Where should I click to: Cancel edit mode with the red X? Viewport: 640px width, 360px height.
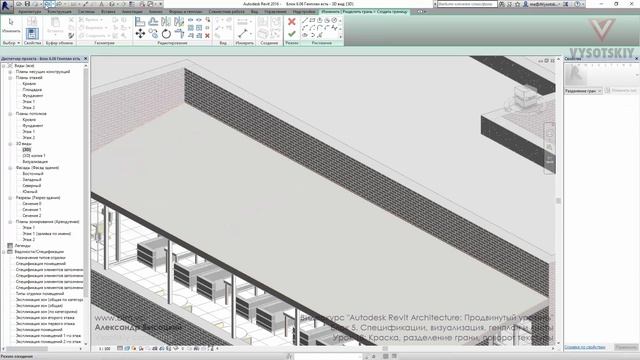[291, 22]
